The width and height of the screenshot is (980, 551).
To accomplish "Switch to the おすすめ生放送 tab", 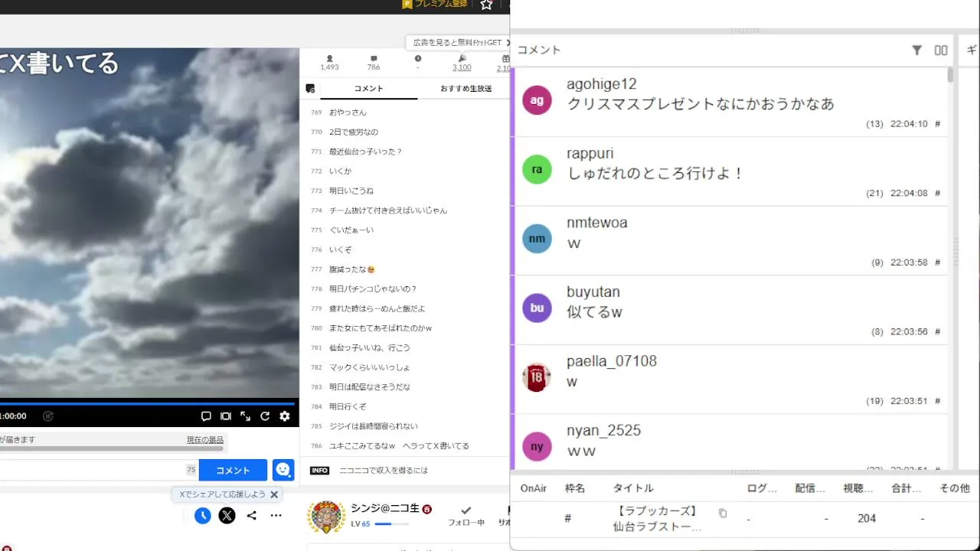I will point(465,89).
